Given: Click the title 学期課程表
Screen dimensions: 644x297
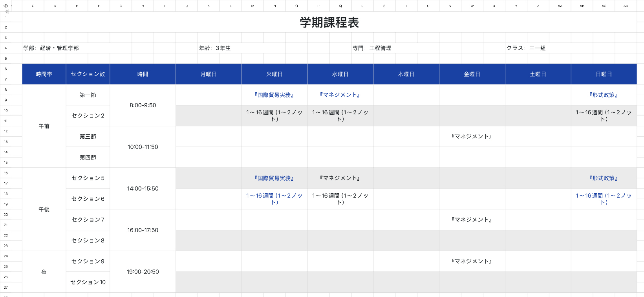Looking at the screenshot, I should (x=329, y=22).
